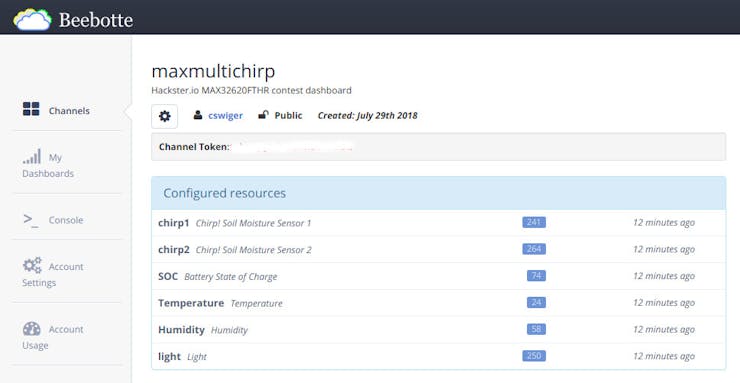Screen dimensions: 740x383
Task: Select the light resource name
Action: point(169,356)
